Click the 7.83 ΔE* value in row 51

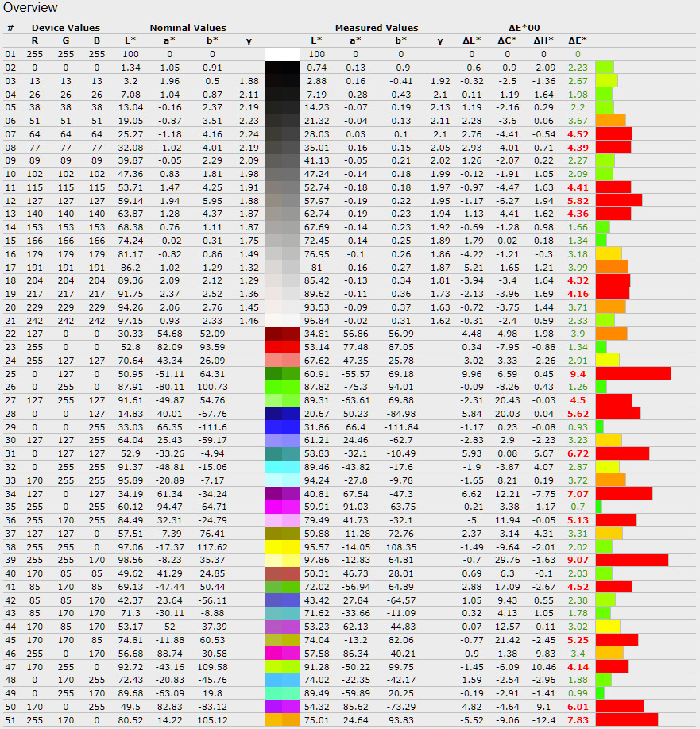[x=577, y=719]
